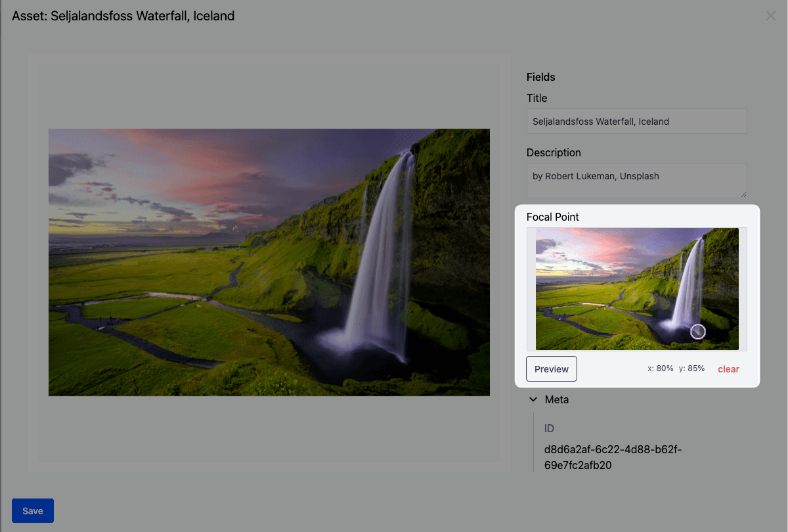Click the Asset dialog title text

pyautogui.click(x=123, y=16)
